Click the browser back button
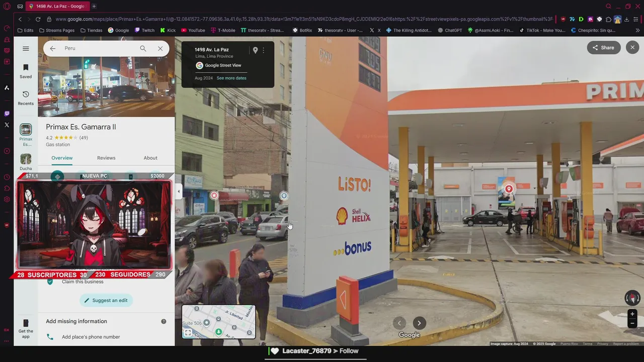This screenshot has height=362, width=644. point(20,19)
